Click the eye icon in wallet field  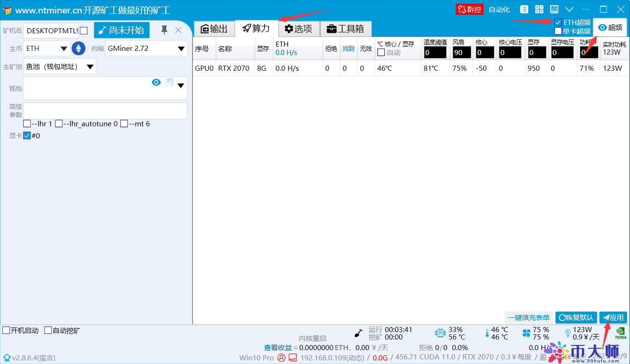156,82
